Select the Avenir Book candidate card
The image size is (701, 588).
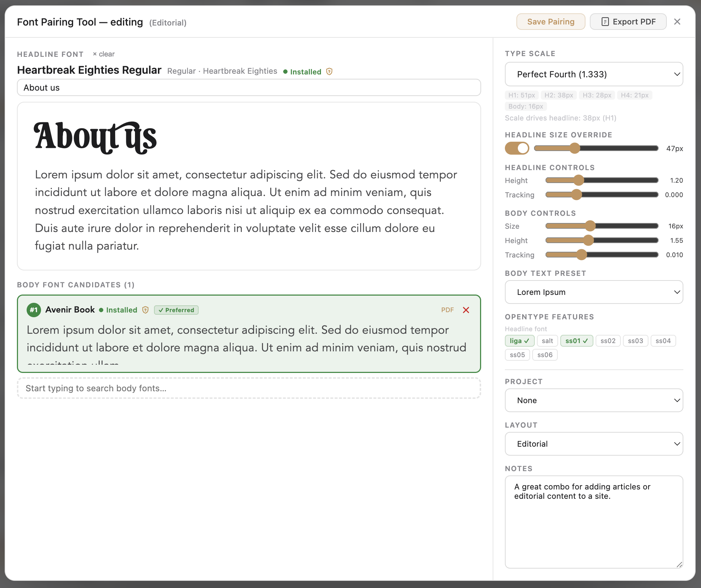coord(249,334)
